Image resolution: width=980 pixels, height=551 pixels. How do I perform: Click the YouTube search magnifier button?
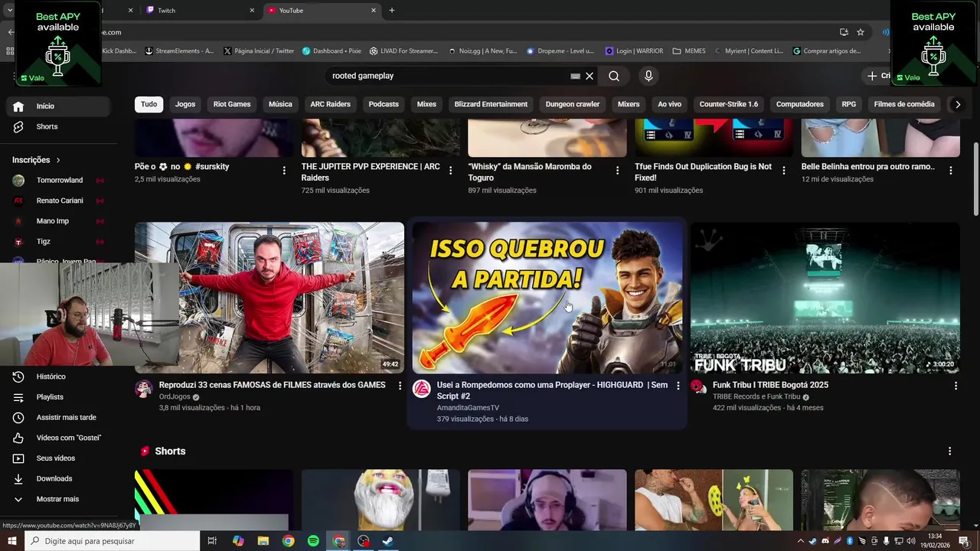click(x=614, y=76)
